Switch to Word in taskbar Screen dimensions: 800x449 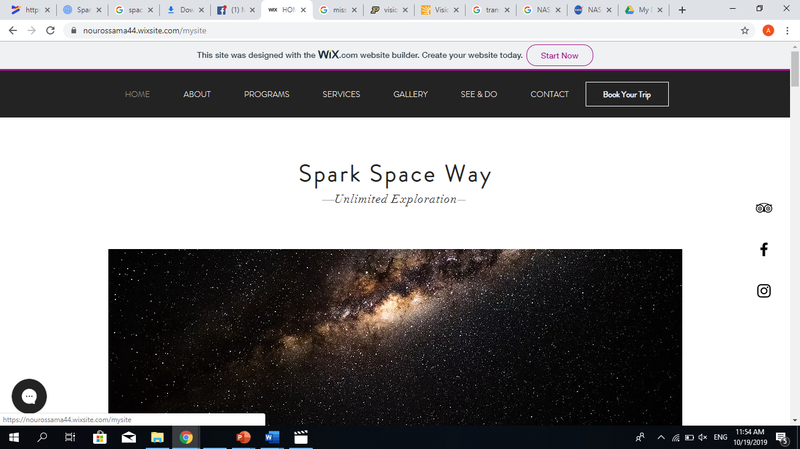[272, 437]
